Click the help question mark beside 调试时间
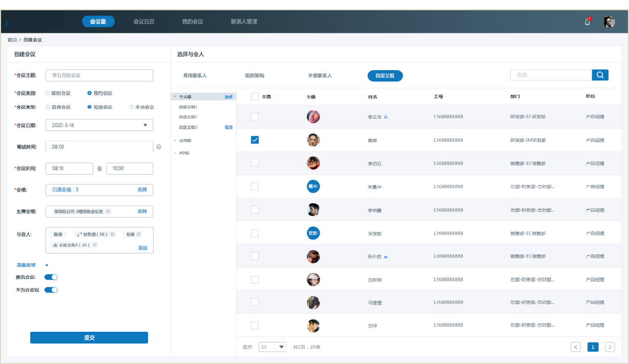Viewport: 629px width, 364px height. tap(159, 147)
